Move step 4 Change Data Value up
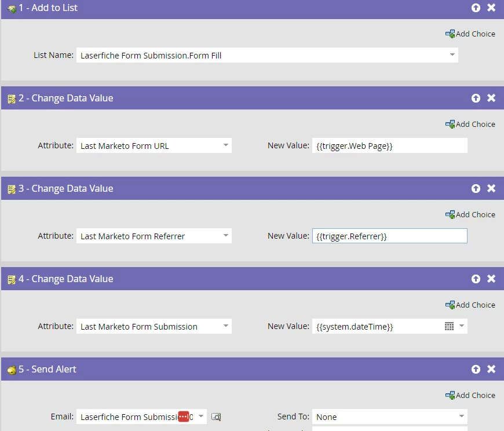The image size is (504, 431). [x=476, y=279]
